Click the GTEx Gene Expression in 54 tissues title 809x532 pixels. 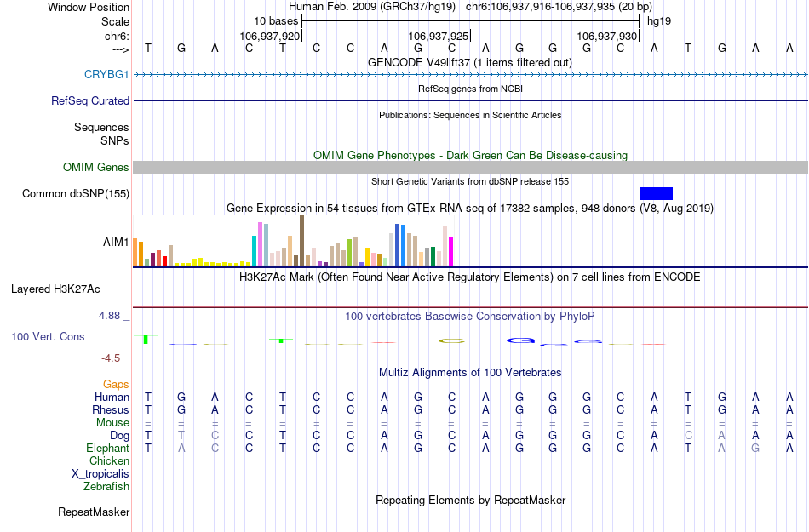pos(470,209)
